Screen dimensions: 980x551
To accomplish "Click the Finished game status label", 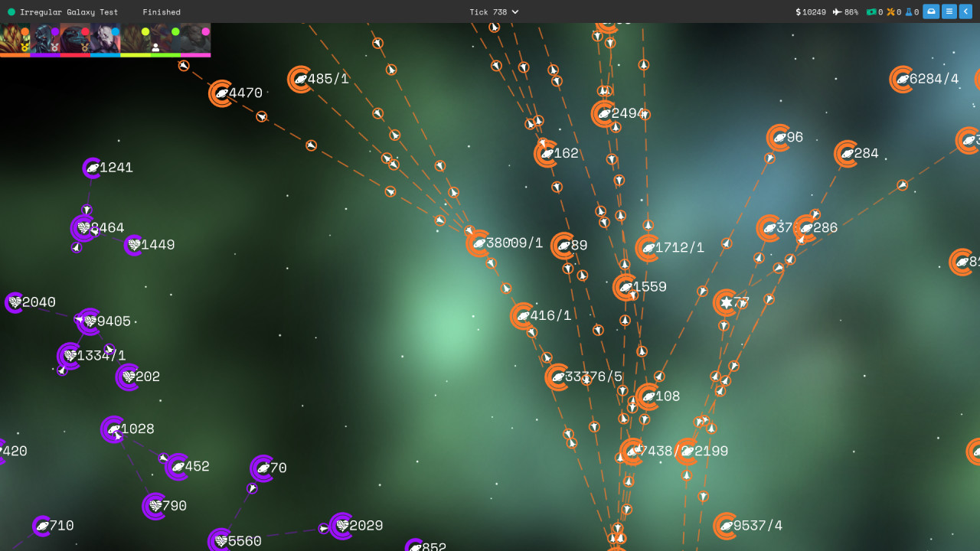I will click(x=162, y=11).
